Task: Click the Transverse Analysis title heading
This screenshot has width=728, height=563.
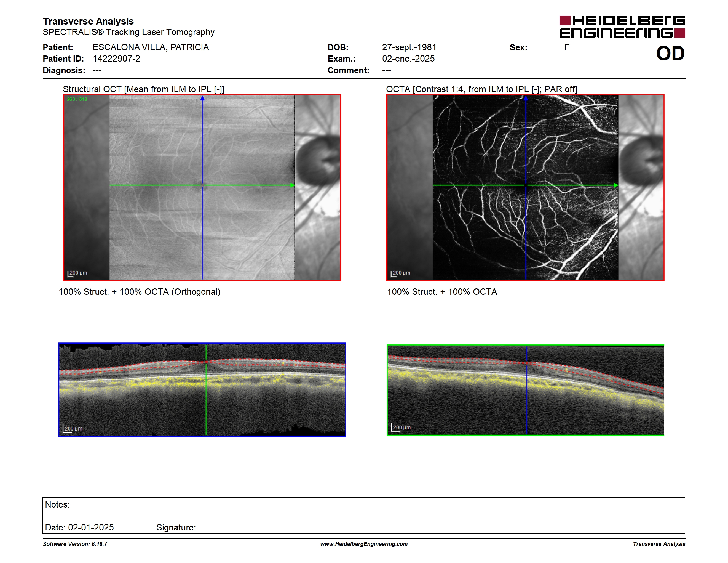Action: tap(88, 21)
